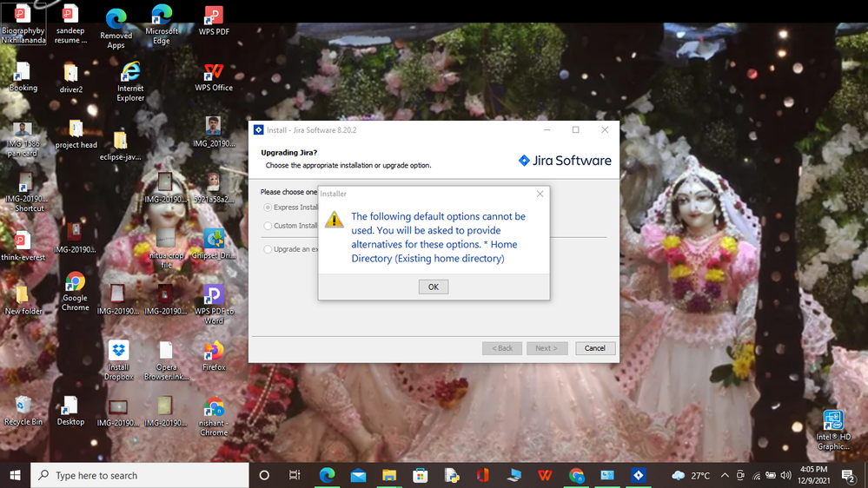Image resolution: width=868 pixels, height=488 pixels.
Task: Select the nitua crop file icon
Action: click(x=166, y=249)
